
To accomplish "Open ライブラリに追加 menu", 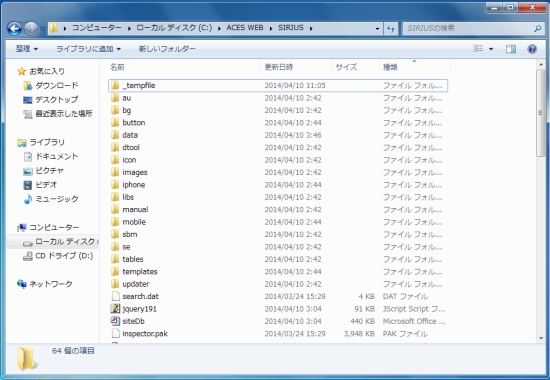I will [88, 49].
